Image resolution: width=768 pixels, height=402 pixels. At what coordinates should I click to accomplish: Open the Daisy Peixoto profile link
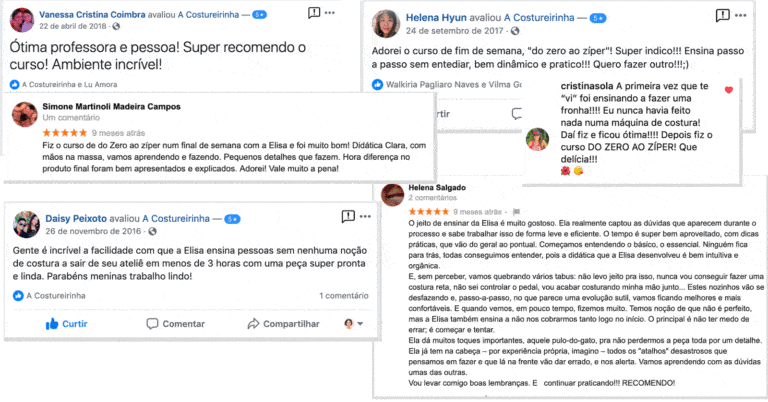(76, 218)
